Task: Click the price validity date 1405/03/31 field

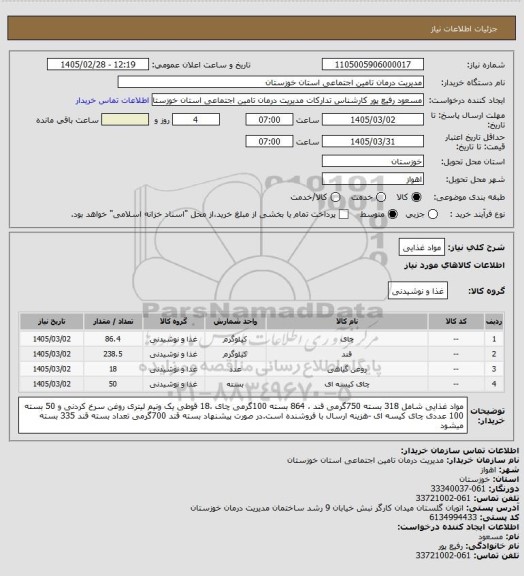Action: 373,141
